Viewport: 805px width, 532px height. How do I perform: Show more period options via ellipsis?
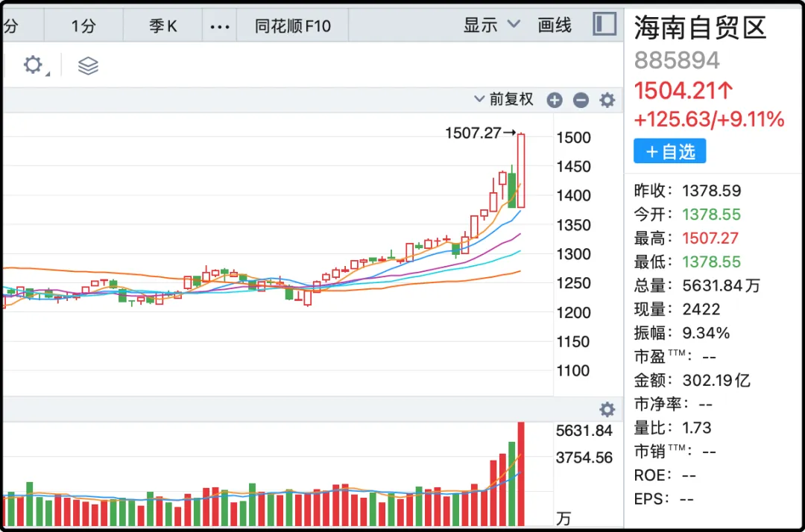coord(219,26)
